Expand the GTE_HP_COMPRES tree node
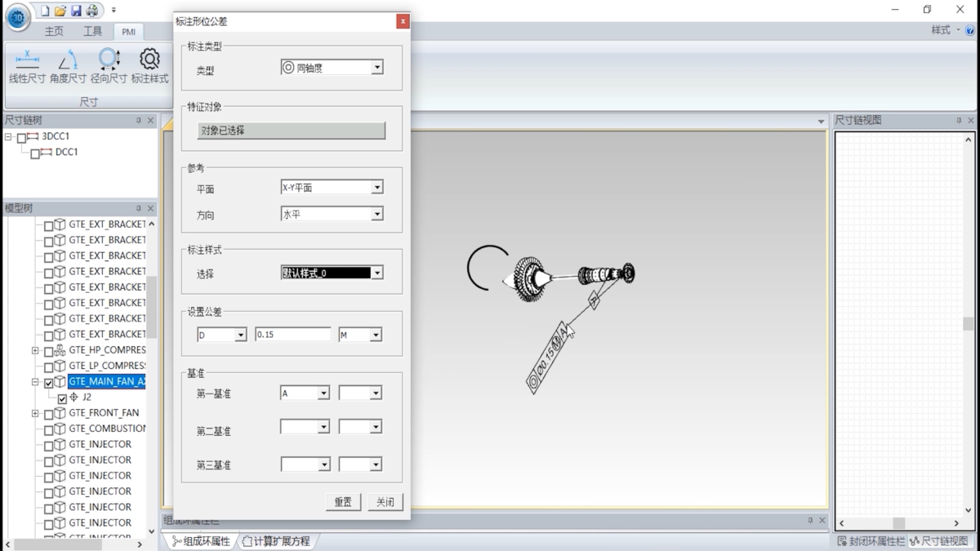 pos(35,351)
